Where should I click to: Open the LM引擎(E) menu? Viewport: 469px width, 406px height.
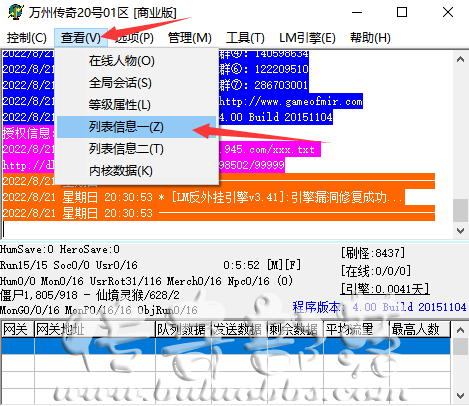[x=307, y=38]
